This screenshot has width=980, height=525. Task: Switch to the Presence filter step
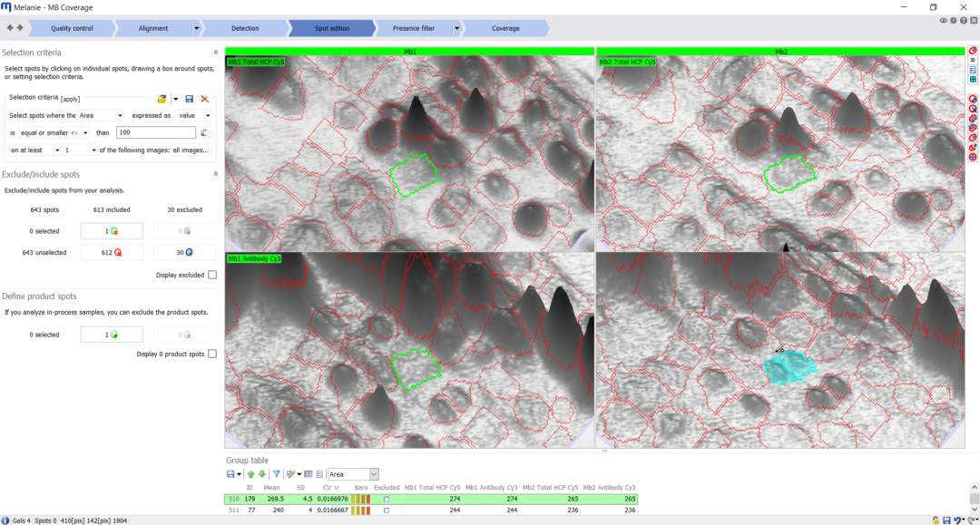pyautogui.click(x=417, y=28)
